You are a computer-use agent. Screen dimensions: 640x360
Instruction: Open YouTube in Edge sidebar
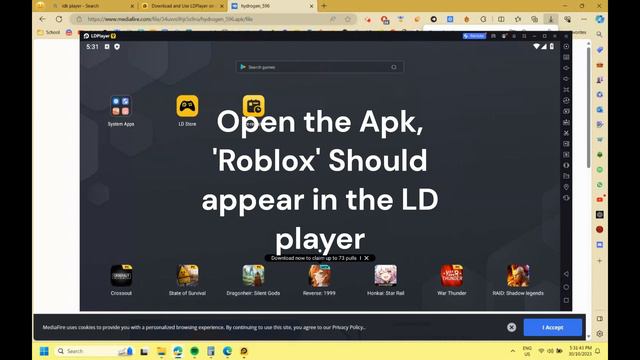600,200
